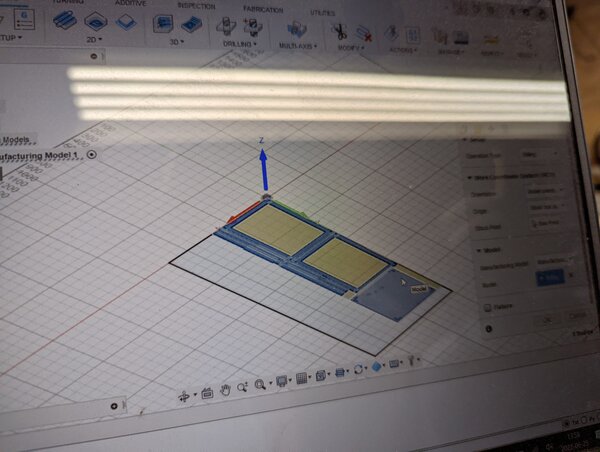The width and height of the screenshot is (600, 452).
Task: Clear Model selection with the X button
Action: 571,275
